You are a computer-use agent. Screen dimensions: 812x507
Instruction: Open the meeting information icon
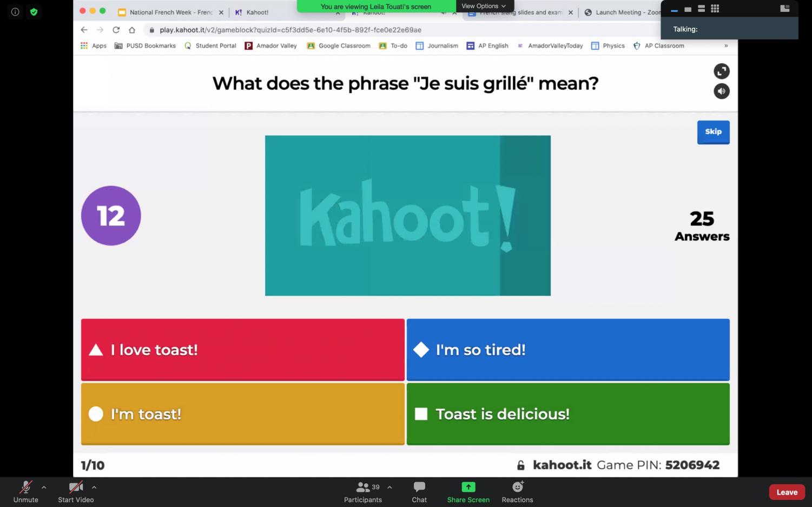(x=15, y=11)
